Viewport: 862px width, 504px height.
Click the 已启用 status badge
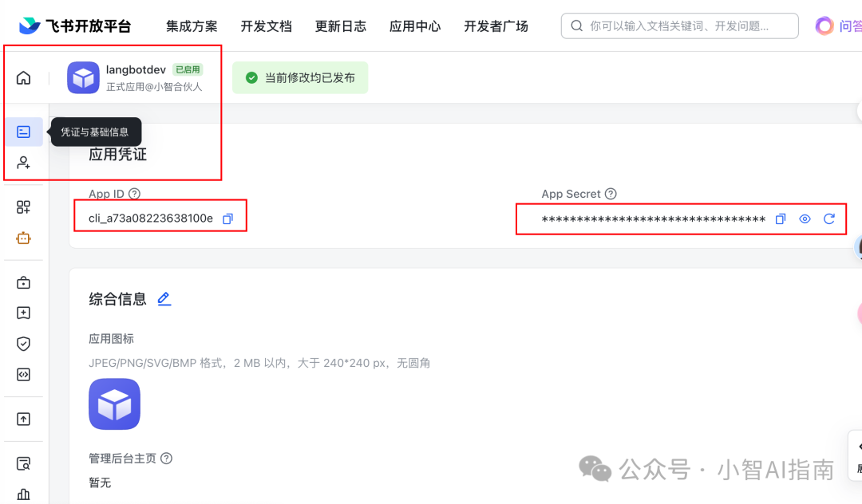tap(188, 69)
